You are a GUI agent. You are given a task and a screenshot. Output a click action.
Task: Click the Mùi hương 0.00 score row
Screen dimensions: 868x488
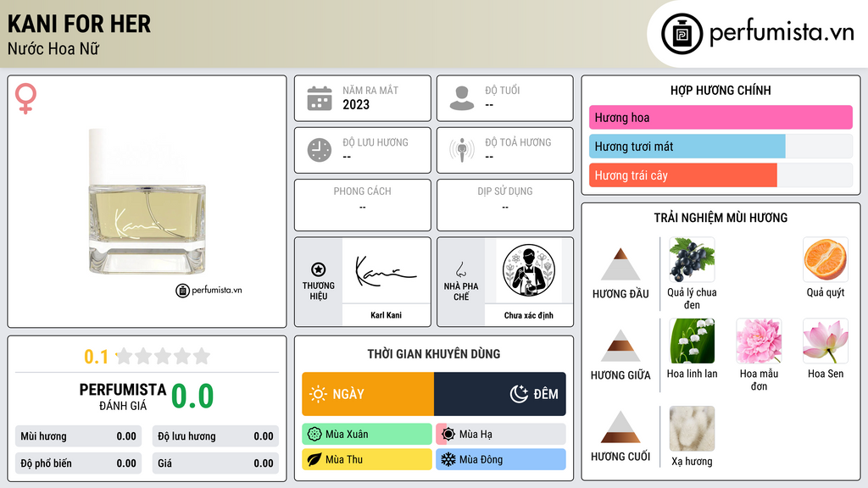point(78,436)
